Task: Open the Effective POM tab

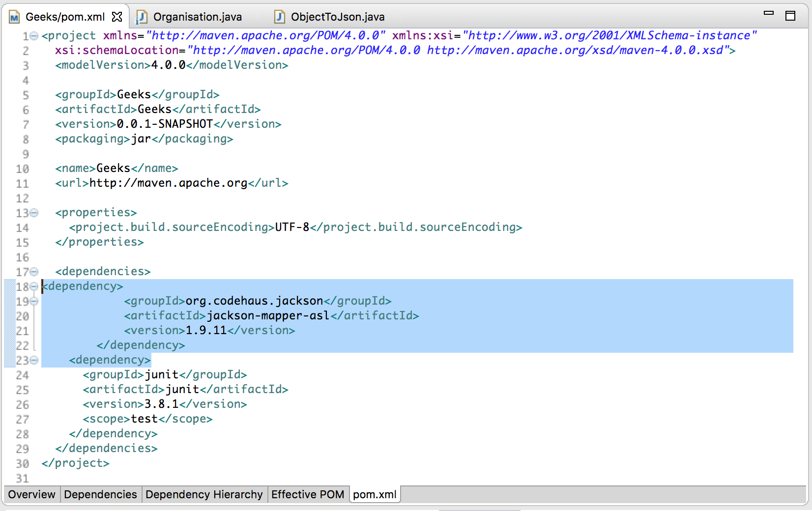Action: 308,494
